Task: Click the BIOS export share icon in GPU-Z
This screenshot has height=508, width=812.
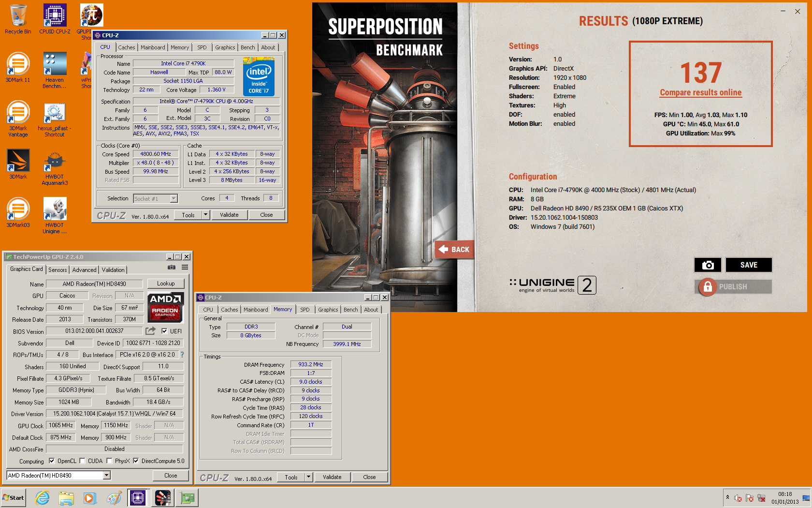Action: point(151,331)
